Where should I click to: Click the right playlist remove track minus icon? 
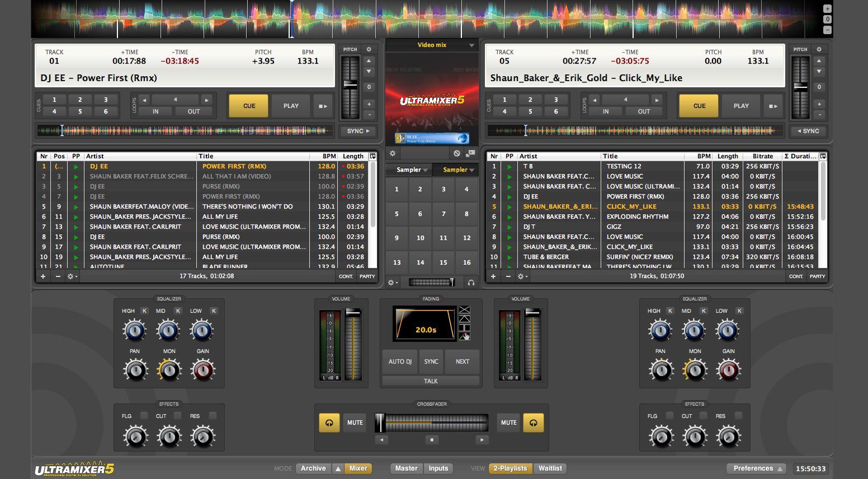508,276
